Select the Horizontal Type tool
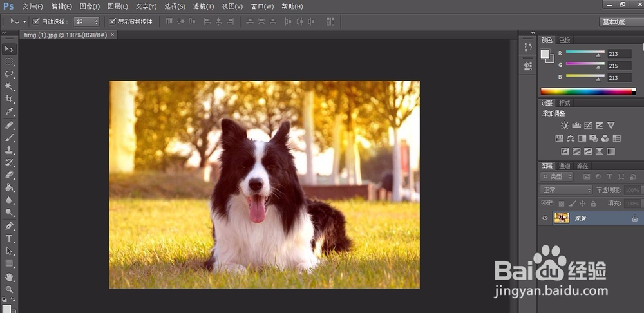 pyautogui.click(x=9, y=238)
